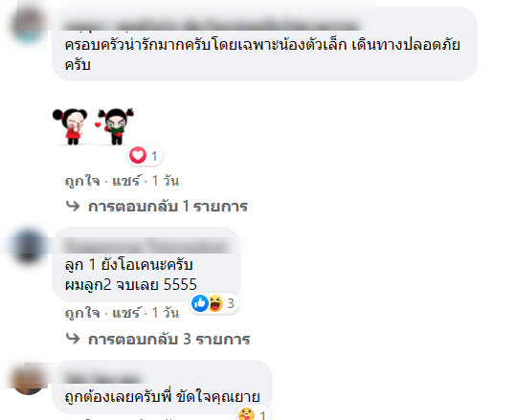Click the blue thumbs-up reaction icon
Screen dimensions: 515x420
coord(200,302)
